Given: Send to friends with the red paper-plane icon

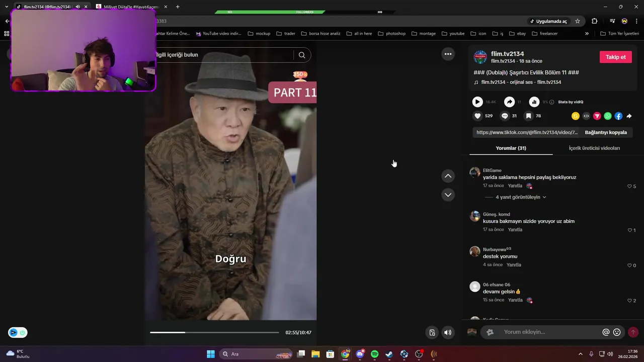Looking at the screenshot, I should pos(597,116).
